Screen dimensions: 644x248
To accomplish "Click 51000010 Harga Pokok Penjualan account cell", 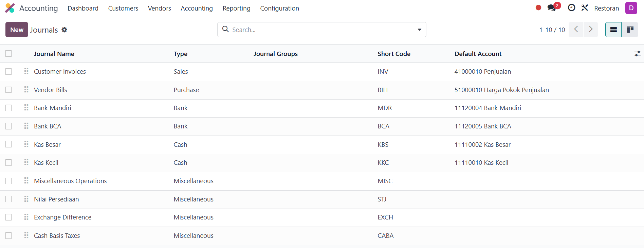I will (502, 90).
